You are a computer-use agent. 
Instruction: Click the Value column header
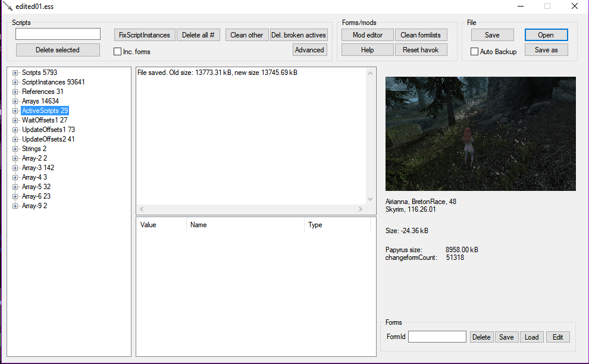(x=161, y=225)
